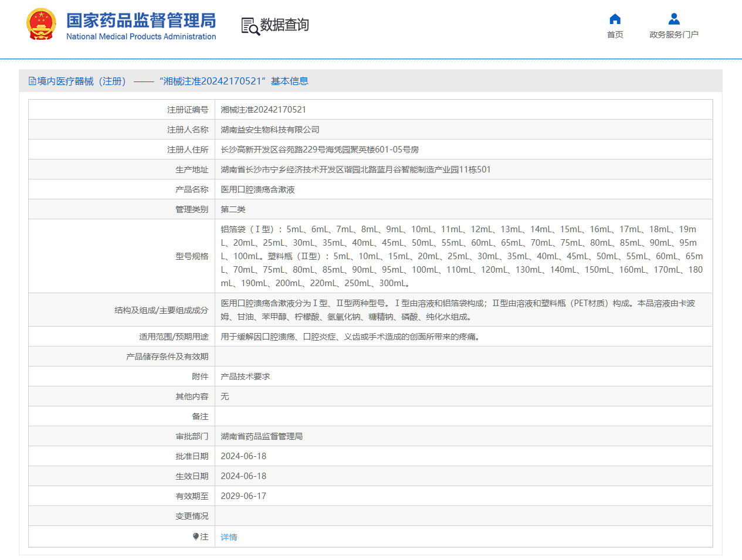Select the registration number 湘械注准20242170521 in table

263,110
